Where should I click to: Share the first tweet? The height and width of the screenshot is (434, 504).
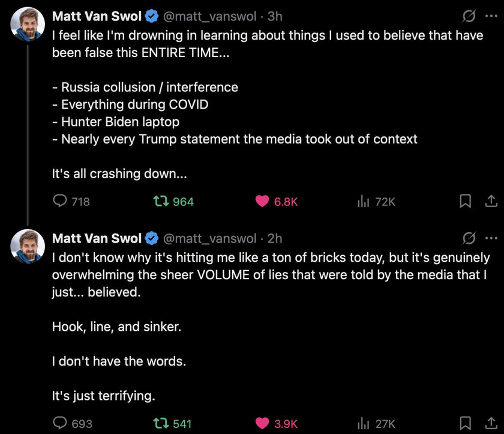pos(491,201)
